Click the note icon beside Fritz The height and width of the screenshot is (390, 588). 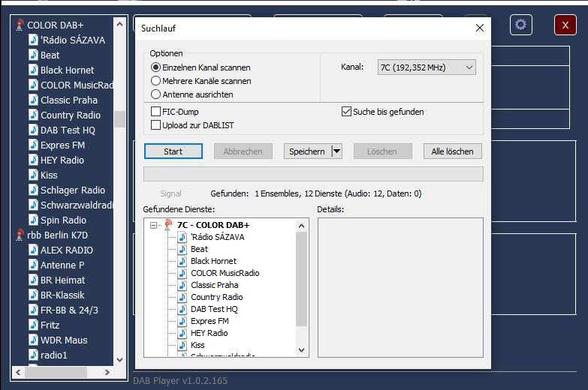33,325
